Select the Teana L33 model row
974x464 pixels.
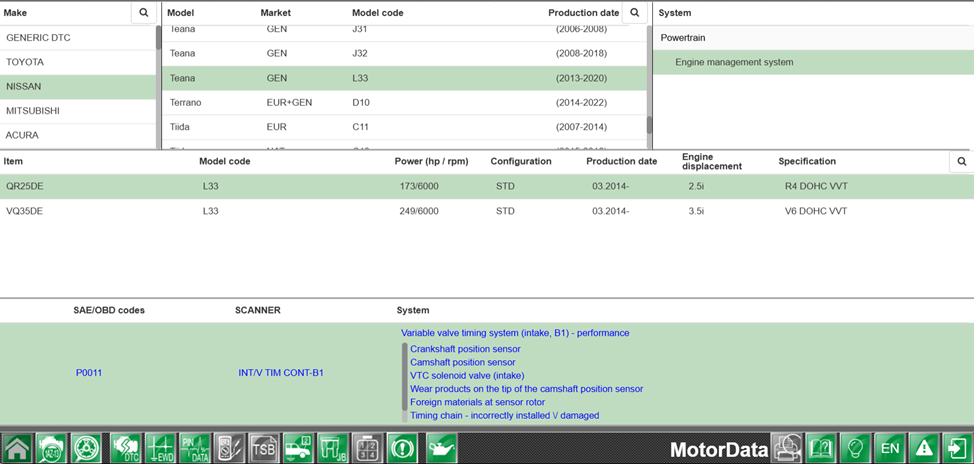[x=404, y=78]
